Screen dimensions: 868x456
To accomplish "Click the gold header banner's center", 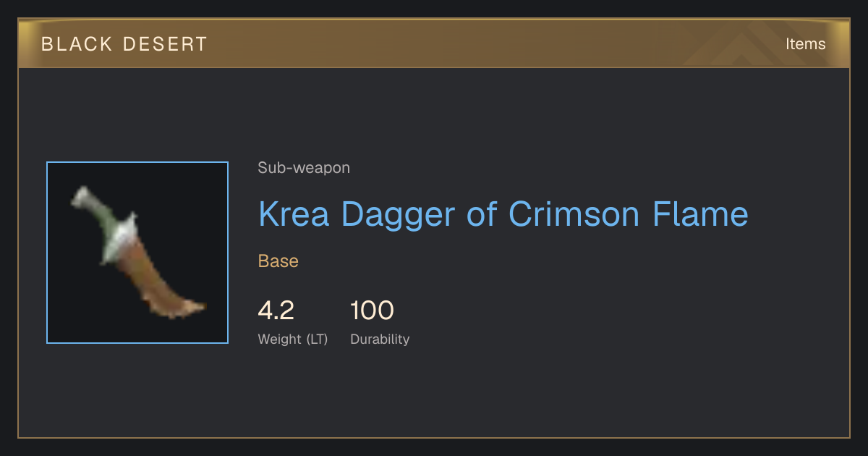I will coord(434,43).
